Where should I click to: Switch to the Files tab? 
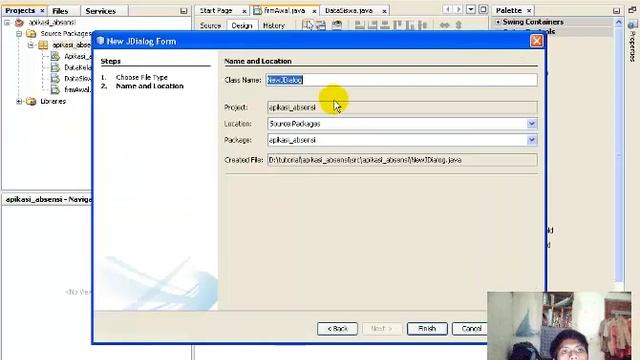tap(60, 11)
